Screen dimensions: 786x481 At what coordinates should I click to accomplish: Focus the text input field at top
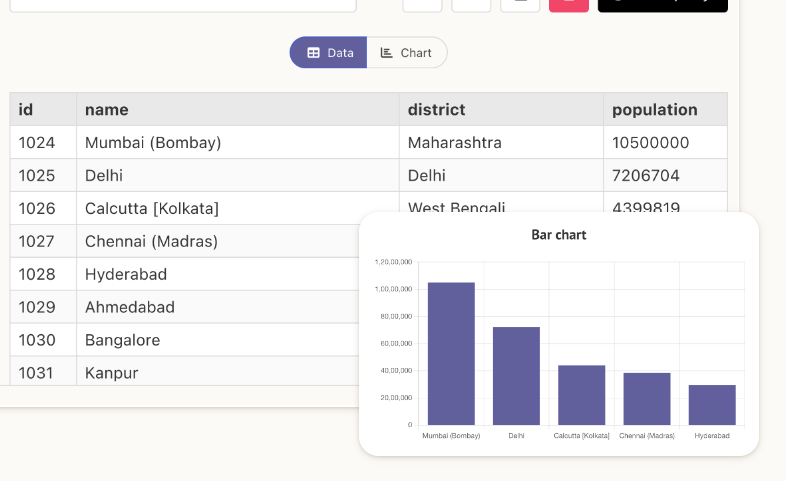(183, 5)
